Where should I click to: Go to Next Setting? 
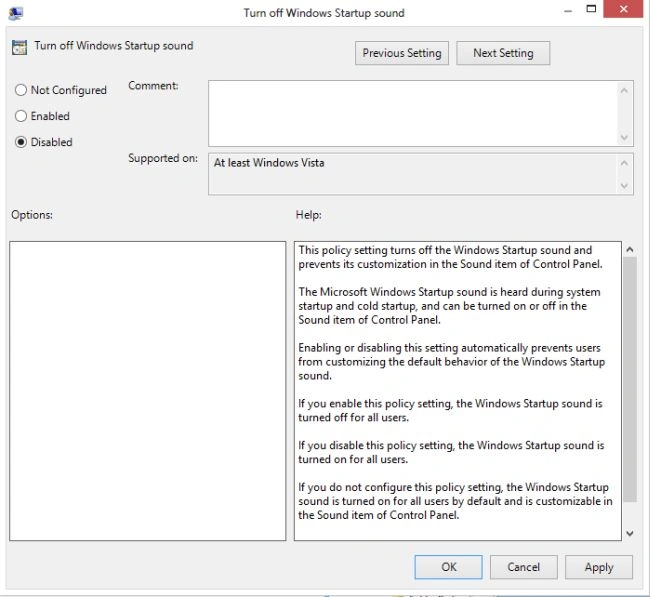(x=503, y=53)
